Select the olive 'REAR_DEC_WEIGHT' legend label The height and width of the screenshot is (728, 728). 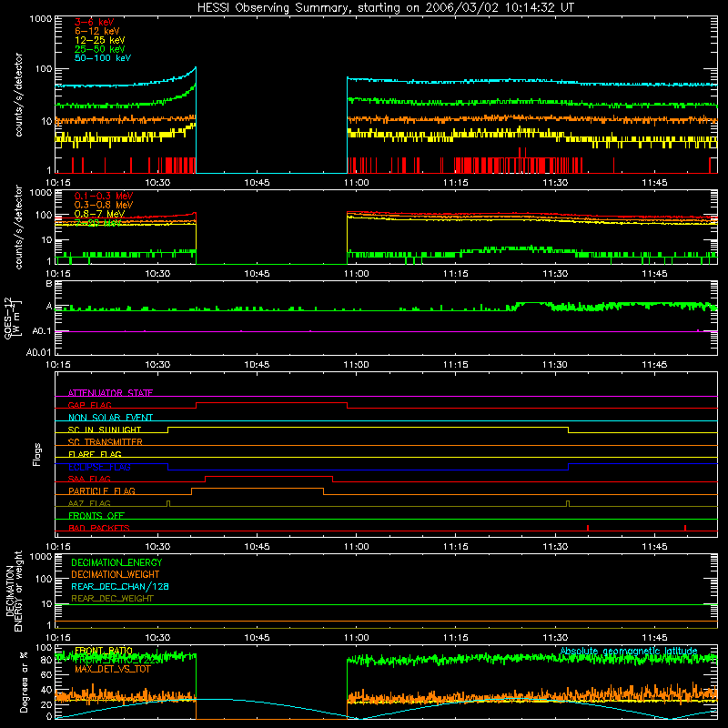112,599
